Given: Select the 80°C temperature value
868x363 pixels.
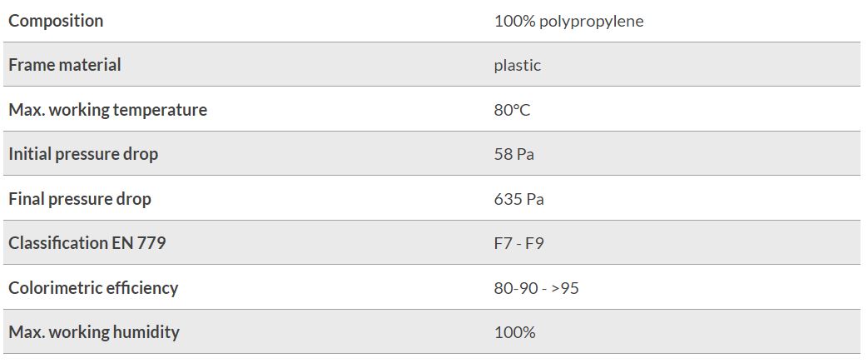Looking at the screenshot, I should pyautogui.click(x=512, y=110).
